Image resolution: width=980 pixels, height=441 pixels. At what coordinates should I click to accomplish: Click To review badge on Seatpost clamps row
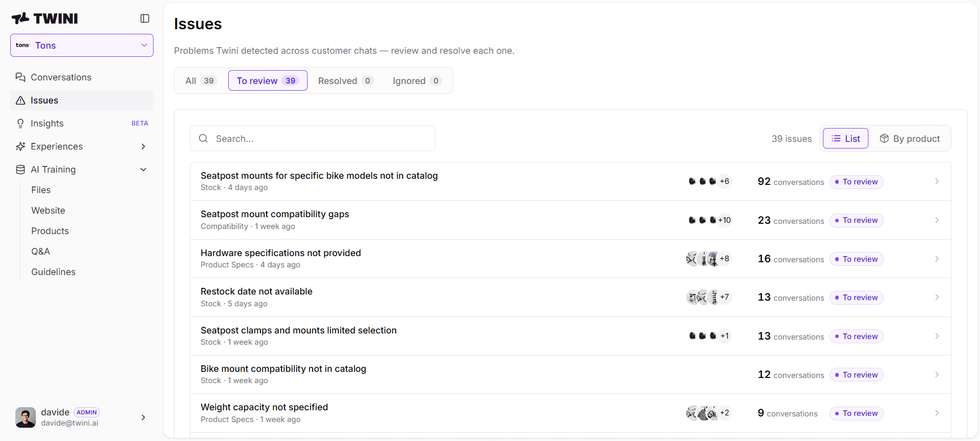pyautogui.click(x=856, y=336)
